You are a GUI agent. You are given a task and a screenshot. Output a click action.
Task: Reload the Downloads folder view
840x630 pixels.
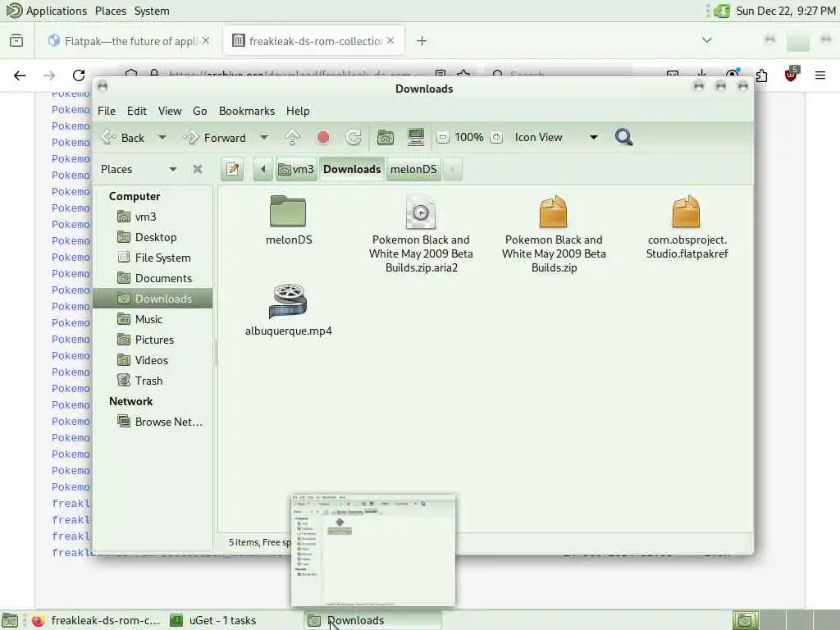coord(353,138)
